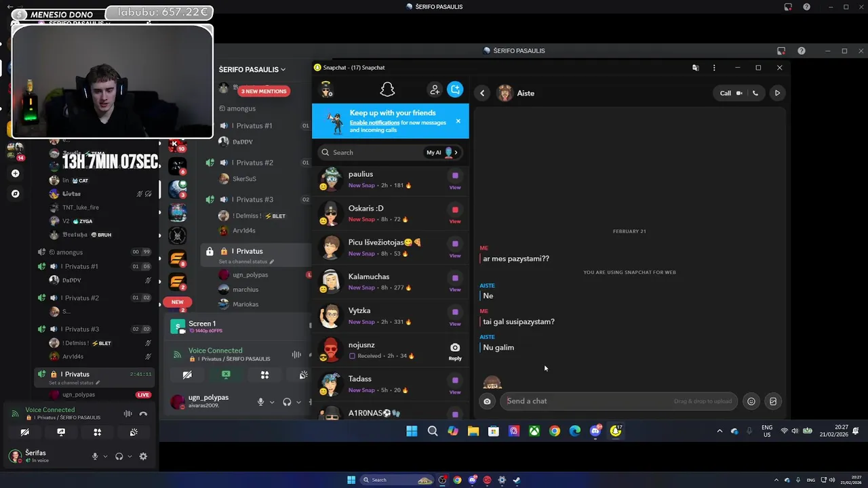Open the Add Friends icon in Snapchat
This screenshot has width=868, height=488.
(x=435, y=89)
